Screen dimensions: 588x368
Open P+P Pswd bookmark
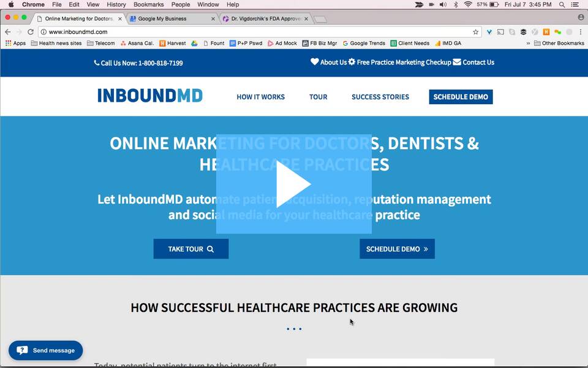pyautogui.click(x=246, y=43)
